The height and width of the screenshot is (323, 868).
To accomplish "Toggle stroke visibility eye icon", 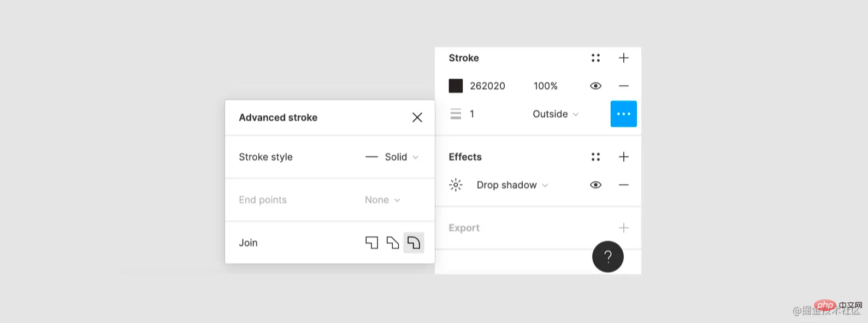I will (x=595, y=86).
